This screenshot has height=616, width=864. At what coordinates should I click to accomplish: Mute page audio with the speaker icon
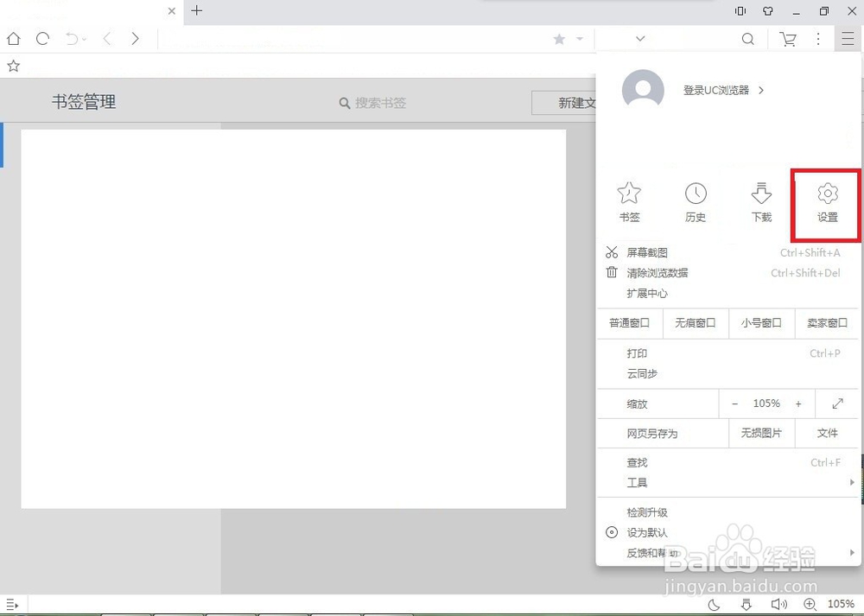tap(779, 604)
